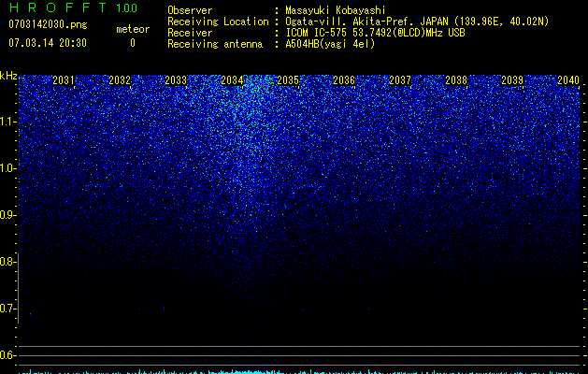Click the location text Ogata-vill. Akita-Pref. JAPAN

click(366, 22)
